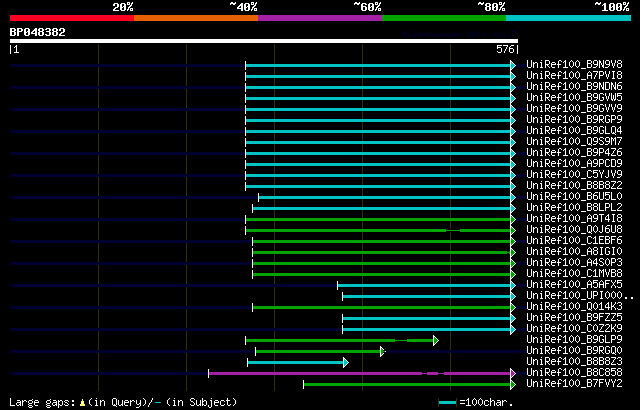Open the UniRef100_A9T4I8 entry
Image resolution: width=640 pixels, height=410 pixels.
pyautogui.click(x=574, y=219)
